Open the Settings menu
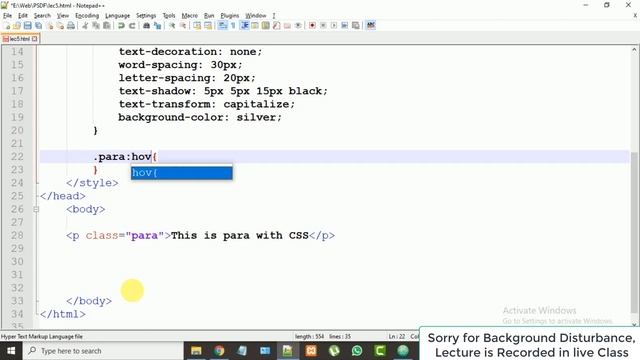This screenshot has height=360, width=640. (146, 16)
